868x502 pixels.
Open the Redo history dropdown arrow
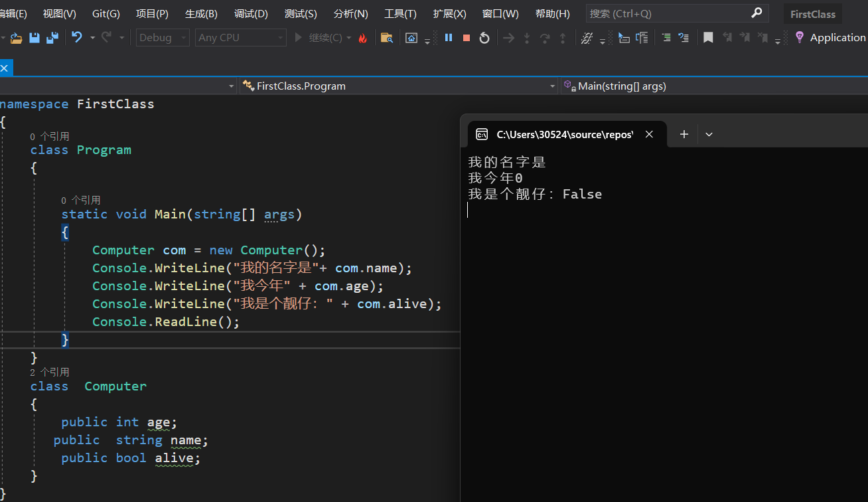point(121,38)
